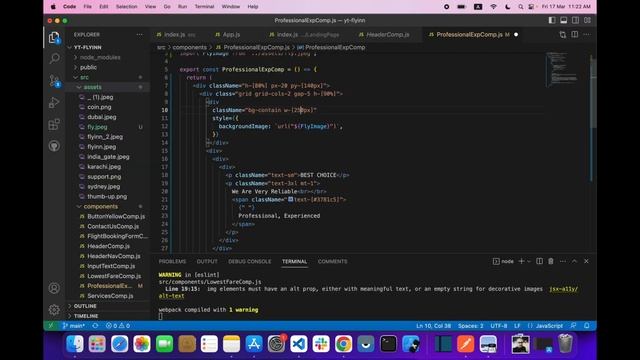Change indentation via Spaces: 2
The image size is (640, 360).
click(471, 326)
